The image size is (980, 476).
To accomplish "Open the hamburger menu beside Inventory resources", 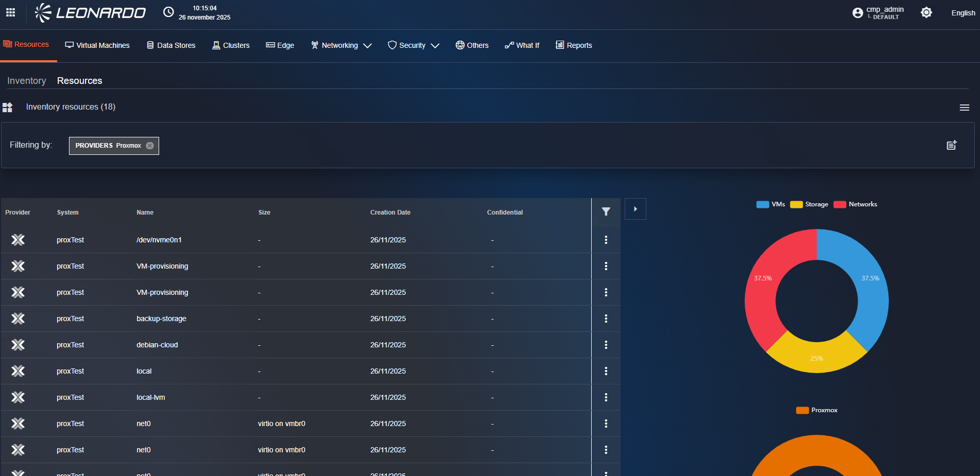I will [964, 108].
